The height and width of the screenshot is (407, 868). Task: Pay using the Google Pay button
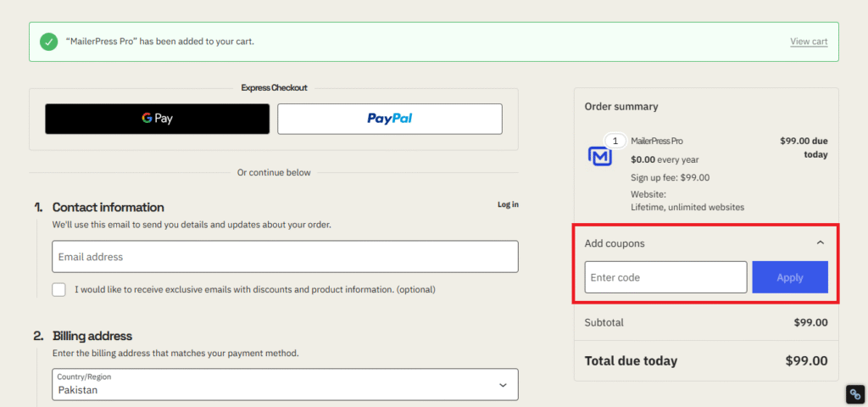[x=158, y=119]
